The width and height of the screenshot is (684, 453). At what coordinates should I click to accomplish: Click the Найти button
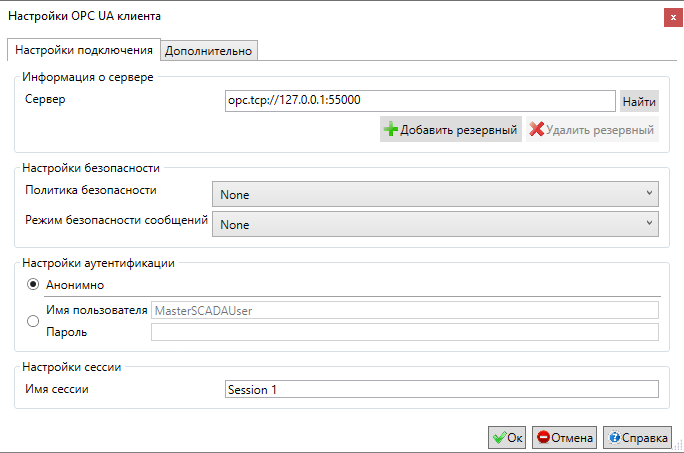click(639, 101)
